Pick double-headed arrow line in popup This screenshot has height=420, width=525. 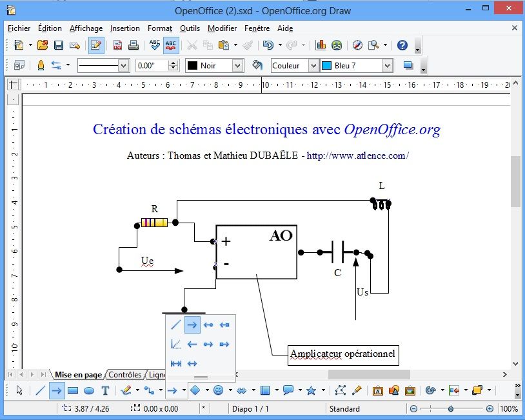[192, 363]
